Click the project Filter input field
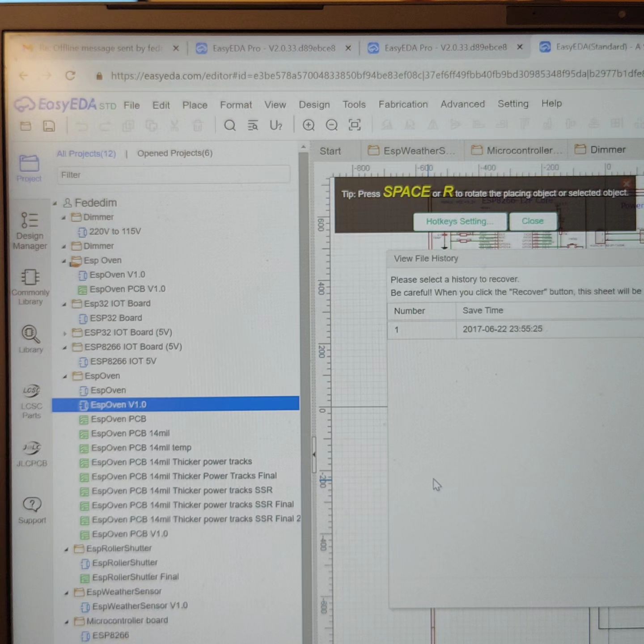The width and height of the screenshot is (644, 644). (174, 175)
